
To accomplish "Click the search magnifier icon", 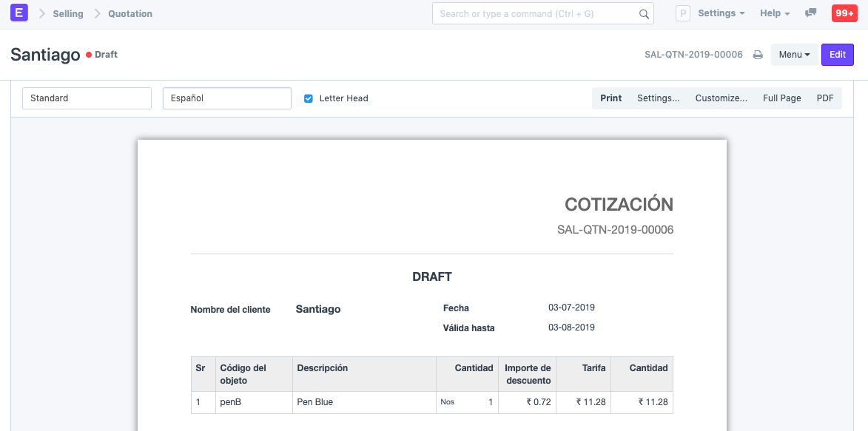I will point(644,13).
